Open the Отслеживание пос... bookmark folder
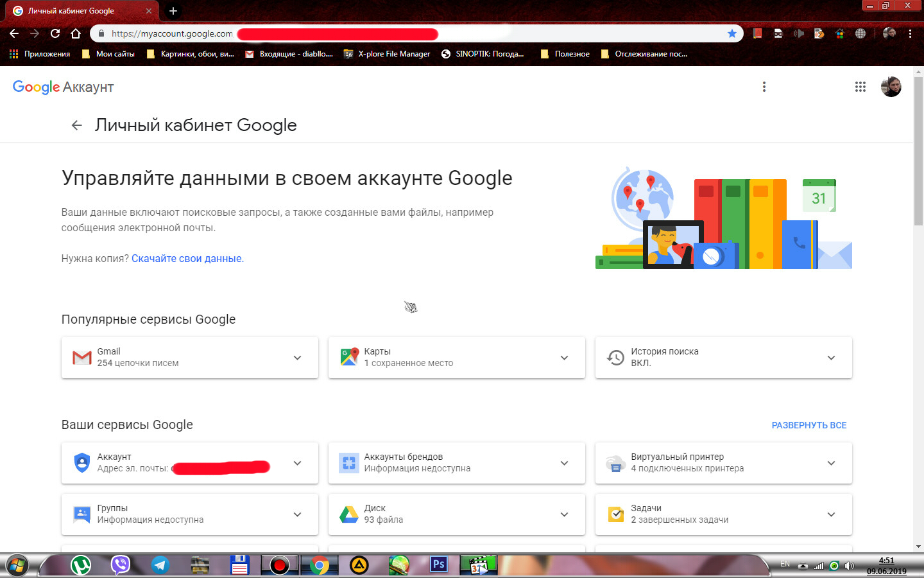Image resolution: width=924 pixels, height=578 pixels. click(x=644, y=54)
